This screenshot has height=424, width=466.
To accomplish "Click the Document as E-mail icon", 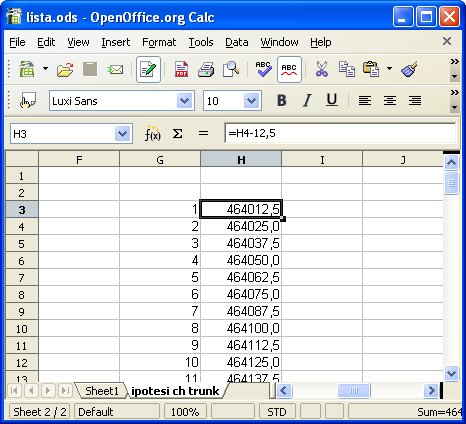I will point(115,69).
